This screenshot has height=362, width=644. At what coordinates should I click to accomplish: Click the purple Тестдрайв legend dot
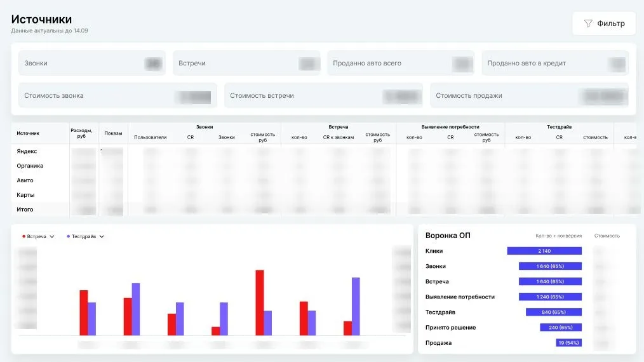69,237
